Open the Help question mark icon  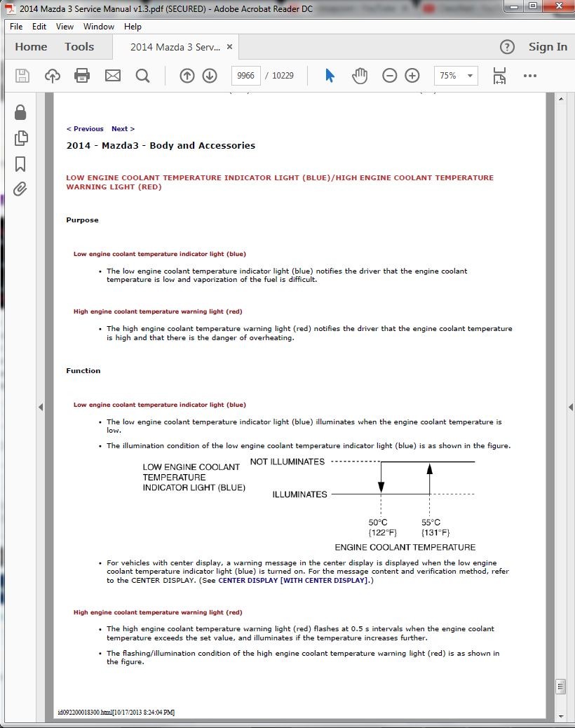point(507,47)
